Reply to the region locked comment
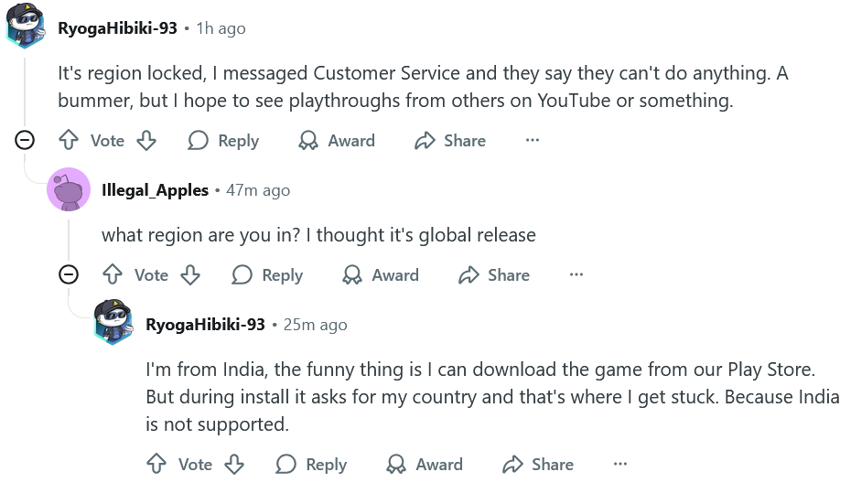 [223, 141]
